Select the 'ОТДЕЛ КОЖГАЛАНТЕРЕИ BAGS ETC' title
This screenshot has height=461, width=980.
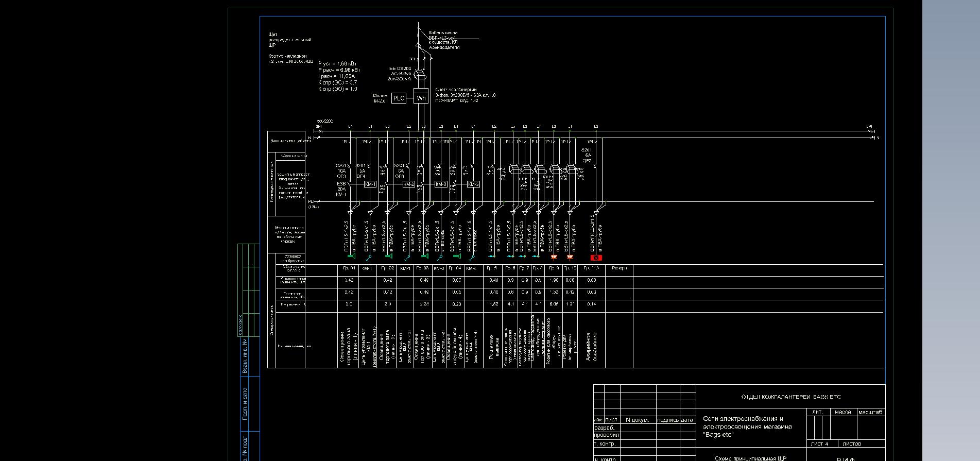(x=790, y=397)
